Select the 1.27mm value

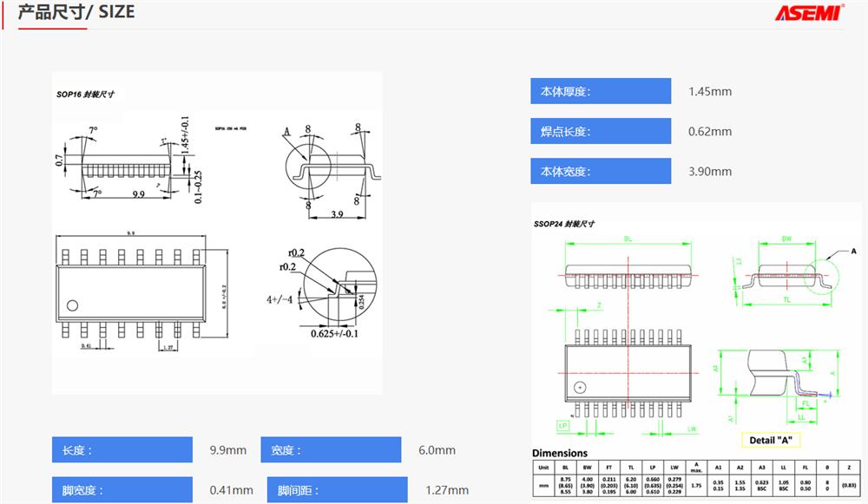(447, 490)
